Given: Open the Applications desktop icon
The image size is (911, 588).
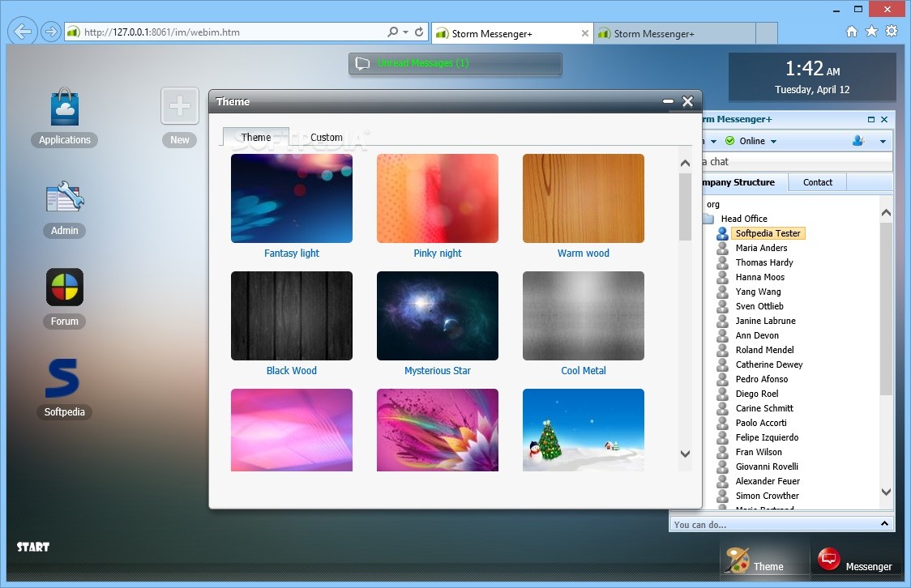Looking at the screenshot, I should pos(65,108).
